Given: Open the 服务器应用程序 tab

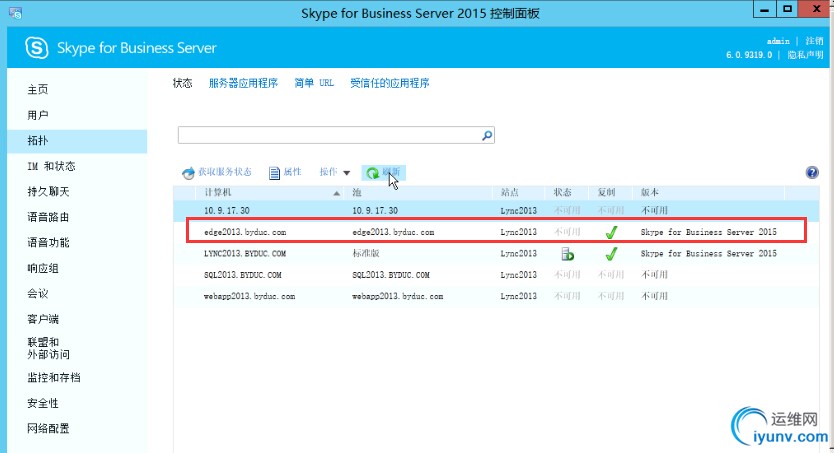Looking at the screenshot, I should coord(243,83).
